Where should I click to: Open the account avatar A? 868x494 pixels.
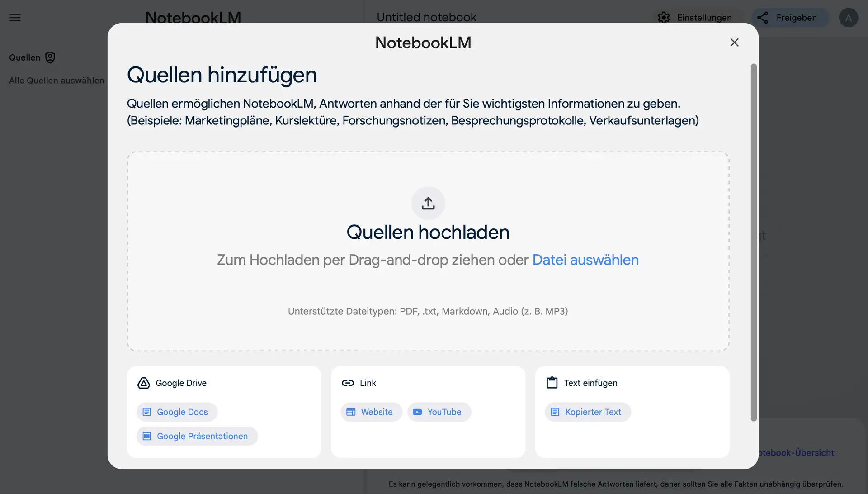(849, 18)
